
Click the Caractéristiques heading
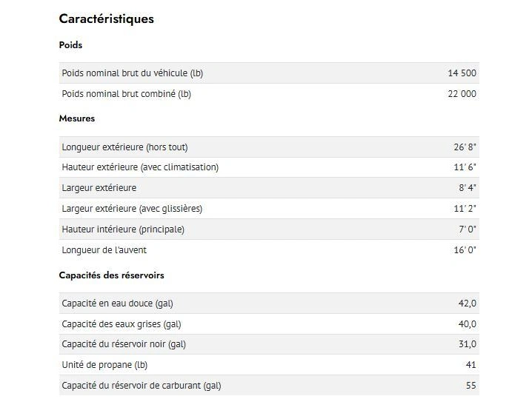107,19
